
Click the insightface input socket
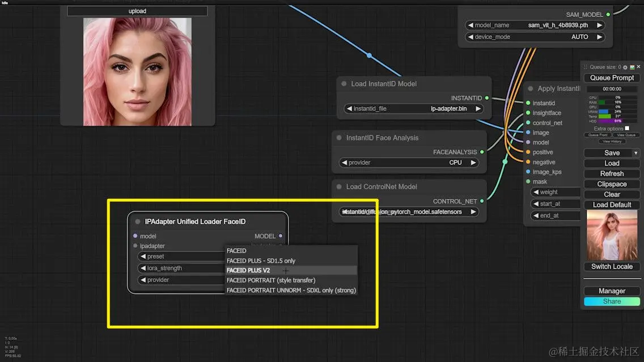[528, 113]
